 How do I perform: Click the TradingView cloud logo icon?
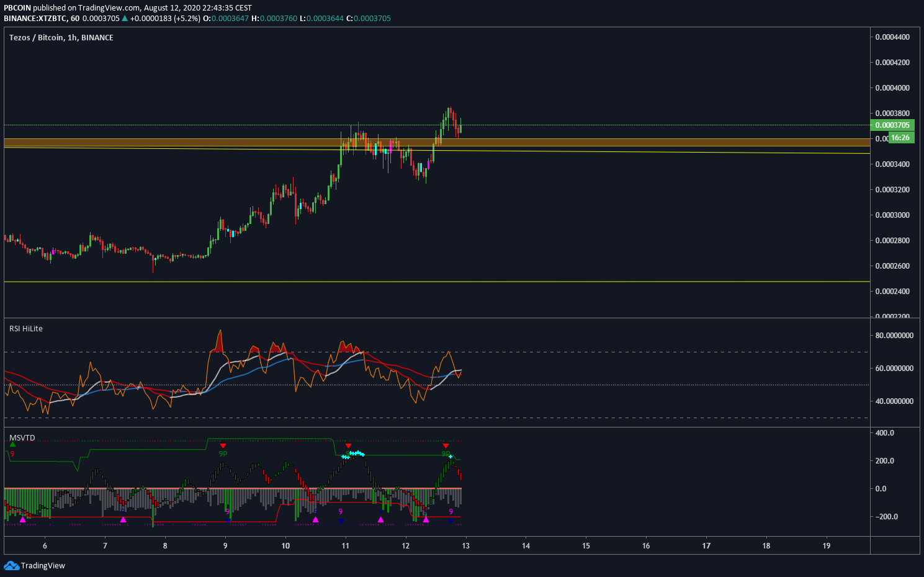(x=11, y=565)
